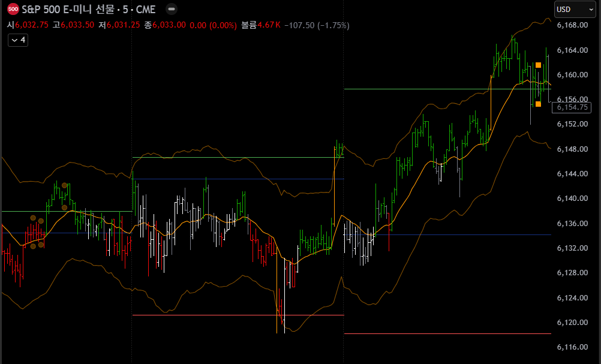Click the 6,116.00 price axis label
Screen dimensions: 601x364
click(572, 347)
